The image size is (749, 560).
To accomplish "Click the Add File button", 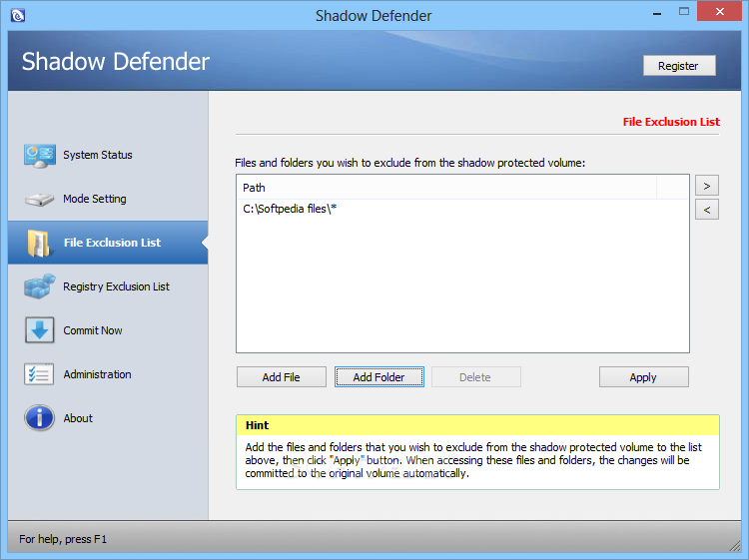I will [x=282, y=377].
